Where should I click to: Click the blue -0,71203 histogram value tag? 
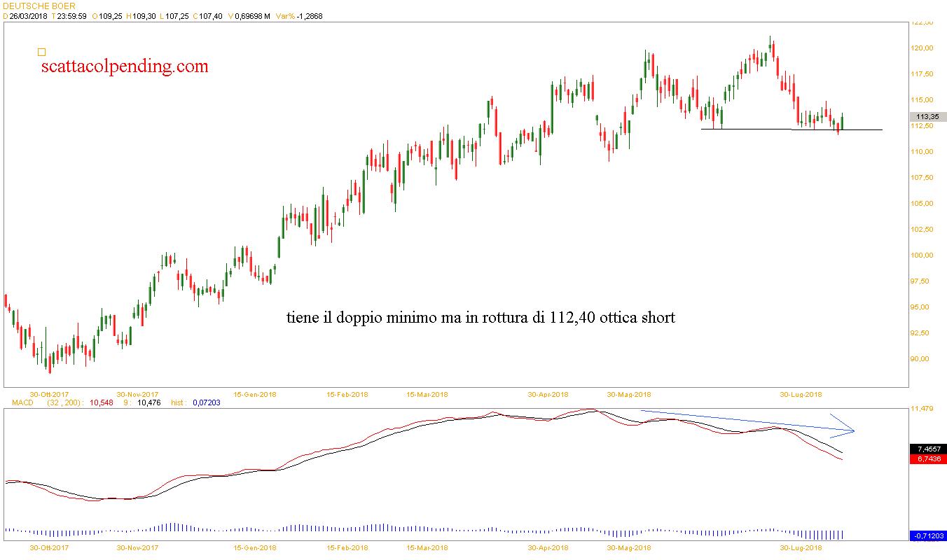click(x=928, y=536)
